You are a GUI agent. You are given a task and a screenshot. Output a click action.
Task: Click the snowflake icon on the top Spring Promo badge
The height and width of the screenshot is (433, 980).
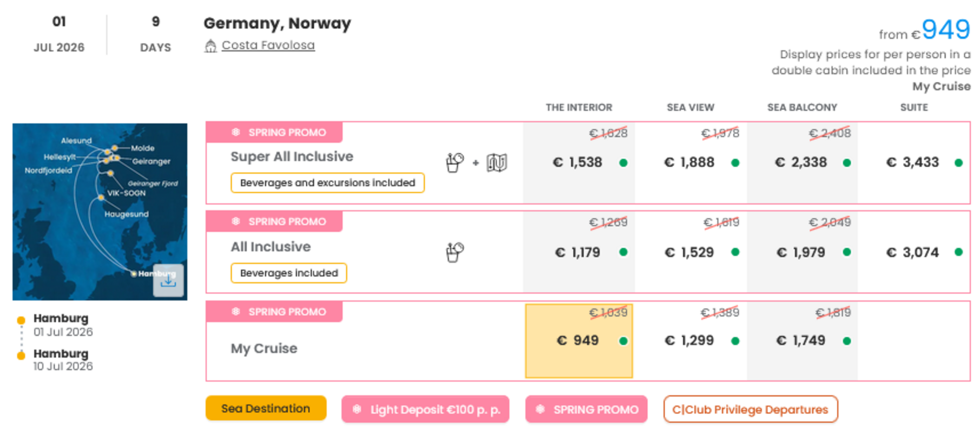(x=236, y=132)
